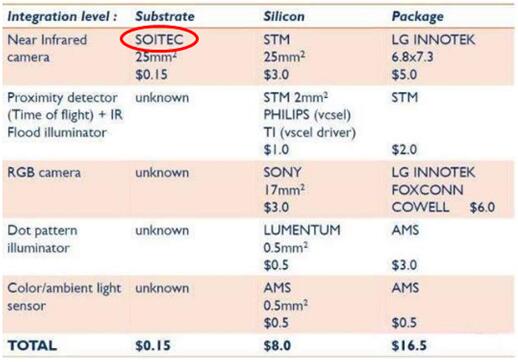
Task: Click the RGB camera row label
Action: pyautogui.click(x=44, y=173)
